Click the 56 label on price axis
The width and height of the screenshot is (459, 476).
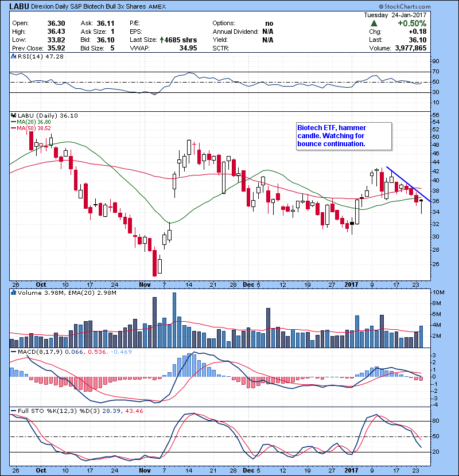pyautogui.click(x=435, y=115)
